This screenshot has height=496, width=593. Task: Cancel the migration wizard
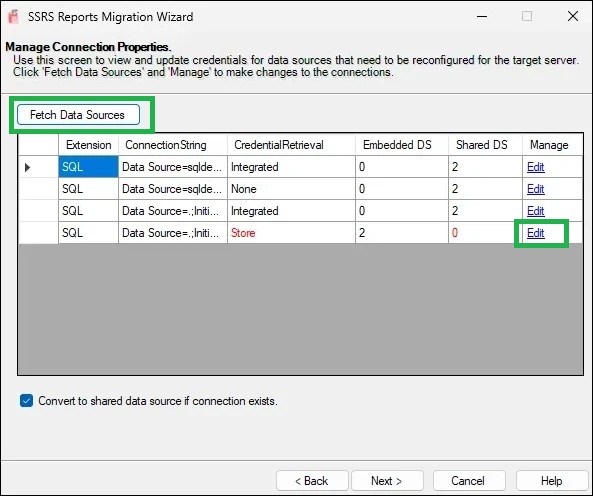pos(469,480)
